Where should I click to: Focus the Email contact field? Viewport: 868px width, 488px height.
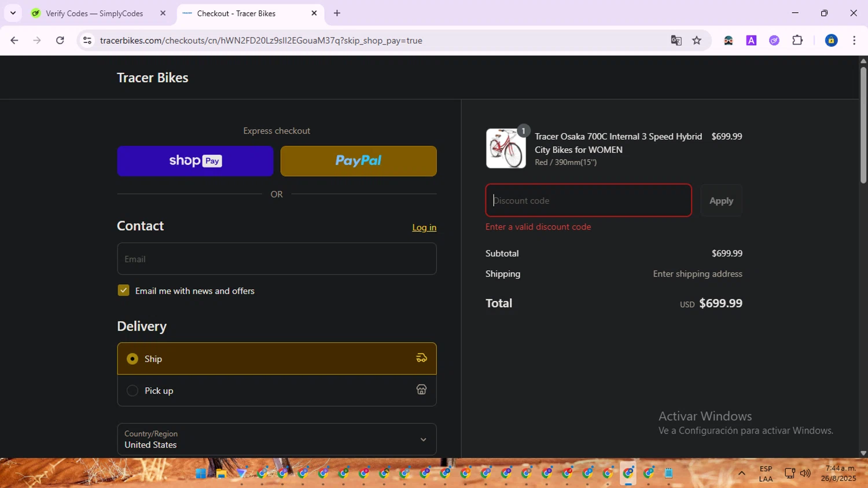coord(277,259)
